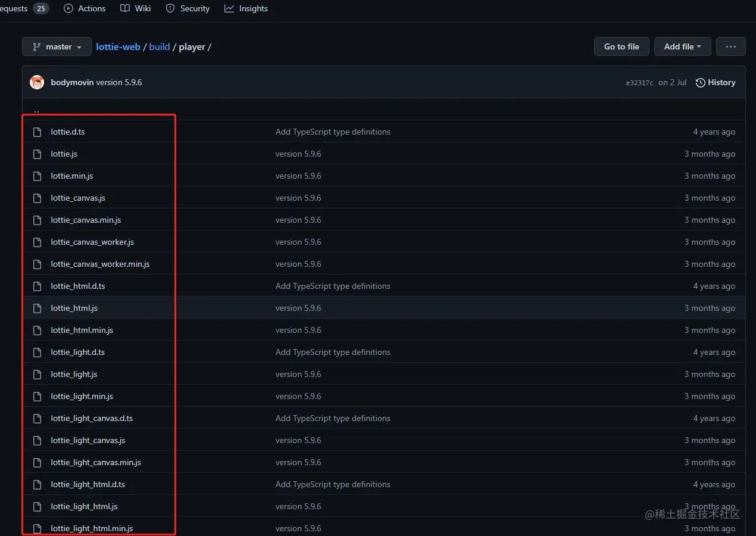This screenshot has height=536, width=756.
Task: Open the Insights tab
Action: [246, 8]
